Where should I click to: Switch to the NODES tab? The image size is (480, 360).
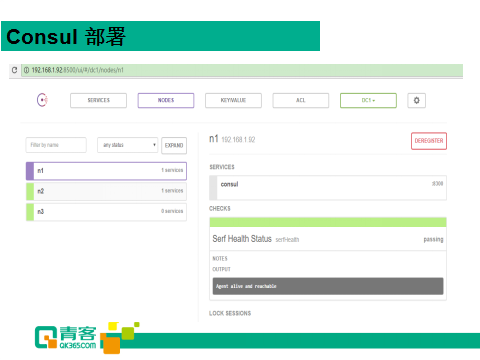click(166, 100)
